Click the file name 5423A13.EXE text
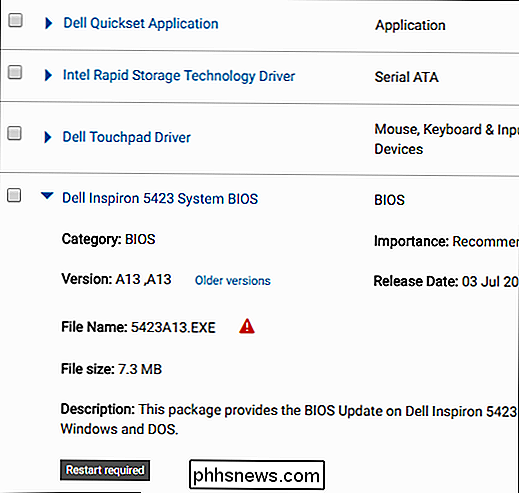Viewport: 519px width, 493px height. click(173, 327)
